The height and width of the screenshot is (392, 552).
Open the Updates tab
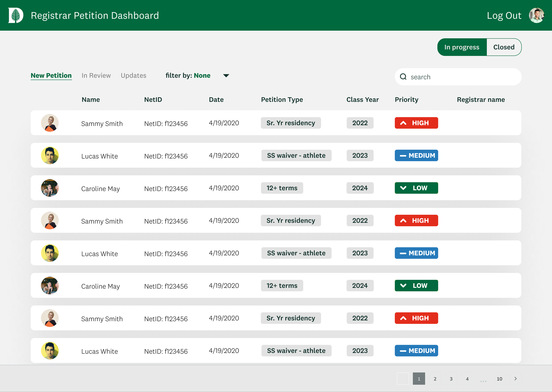click(133, 76)
